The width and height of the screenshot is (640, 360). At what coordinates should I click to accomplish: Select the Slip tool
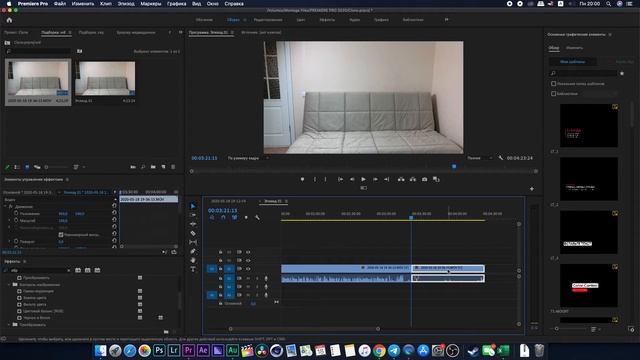point(193,242)
